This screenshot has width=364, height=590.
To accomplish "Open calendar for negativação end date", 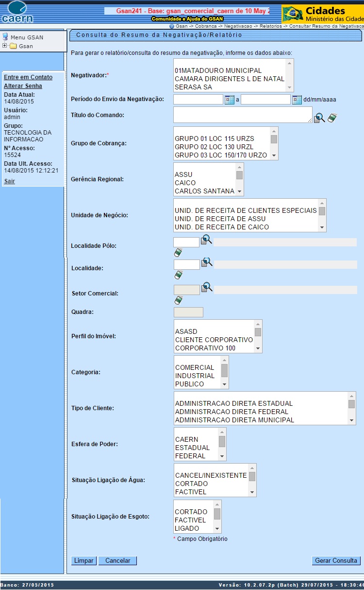I will coord(297,100).
